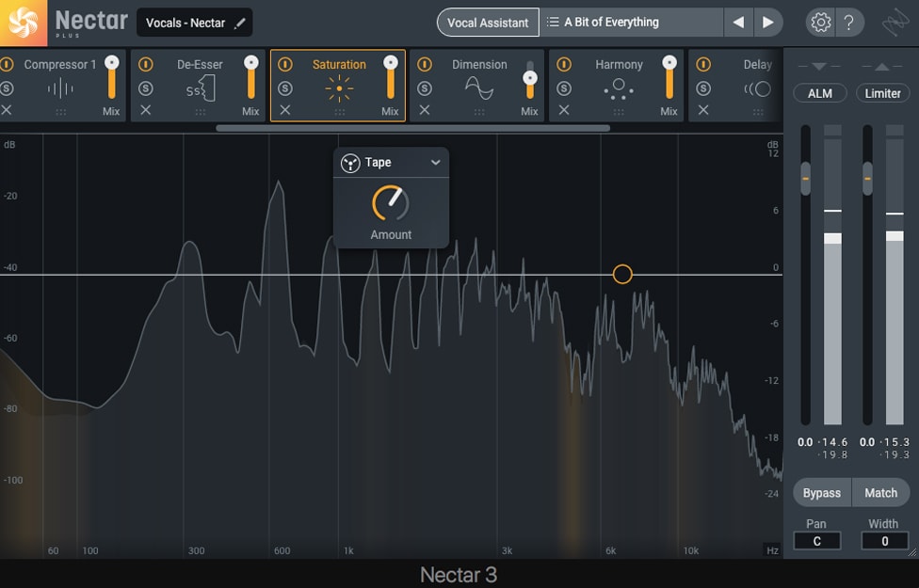Click the Nectar flower logo icon
The image size is (919, 588).
coord(24,23)
